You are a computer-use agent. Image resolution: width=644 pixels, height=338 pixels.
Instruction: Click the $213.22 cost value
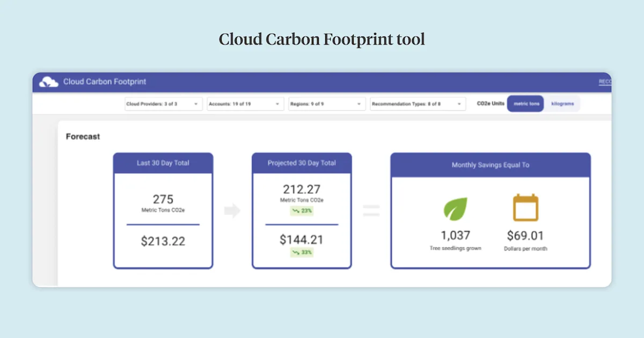tap(163, 241)
